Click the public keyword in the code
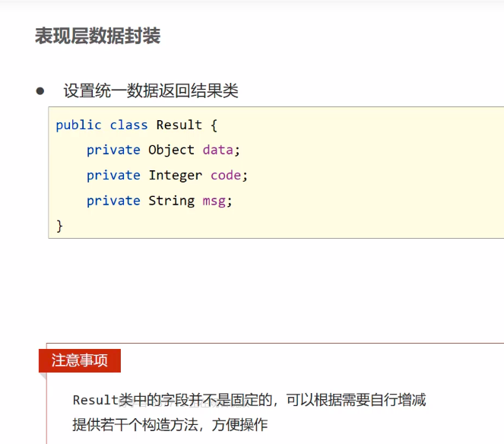Viewport: 504px width, 444px height. pos(78,125)
